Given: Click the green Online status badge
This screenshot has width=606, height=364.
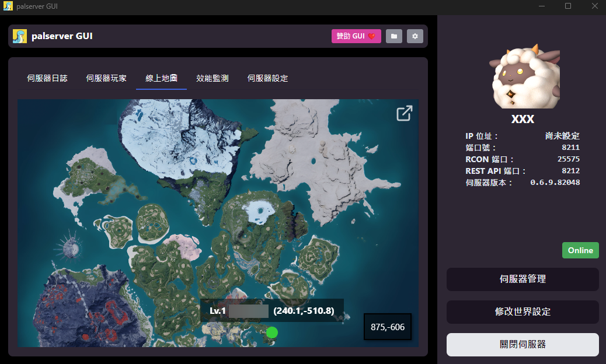Looking at the screenshot, I should pos(580,250).
